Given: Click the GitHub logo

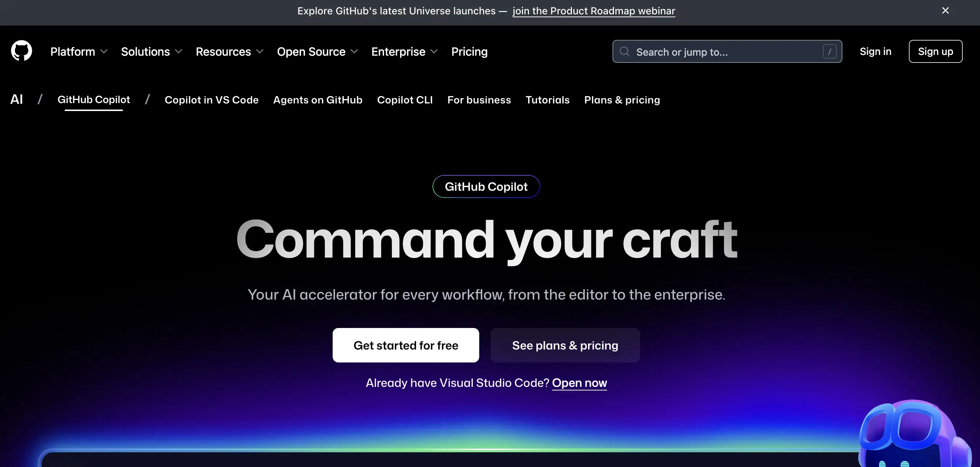Looking at the screenshot, I should 21,51.
